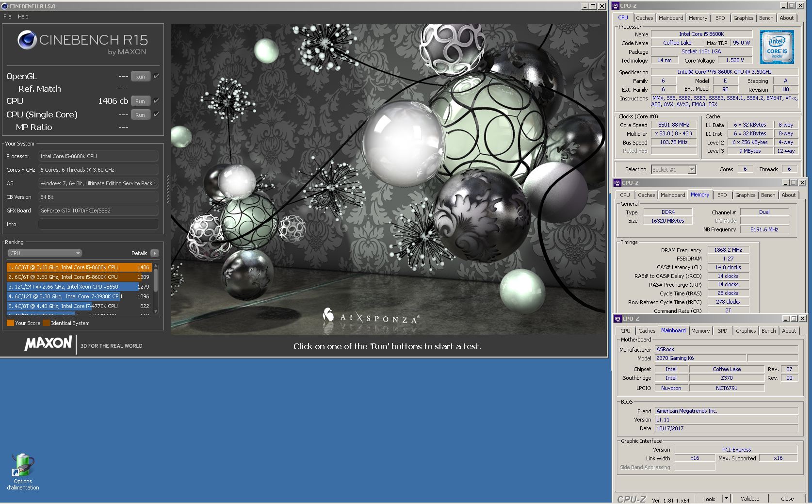Open Graphics tab in Mainboard CPU-Z window
Screen dimensions: 812x504
(746, 331)
